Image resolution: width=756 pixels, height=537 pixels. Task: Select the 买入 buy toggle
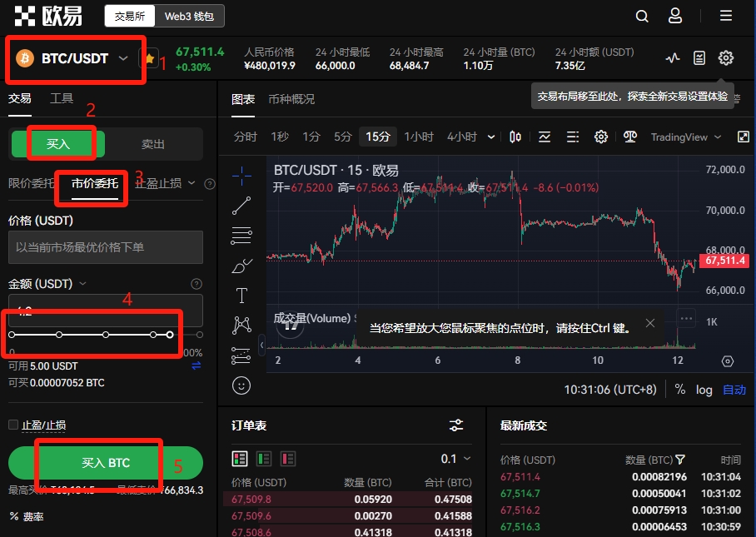[x=57, y=144]
